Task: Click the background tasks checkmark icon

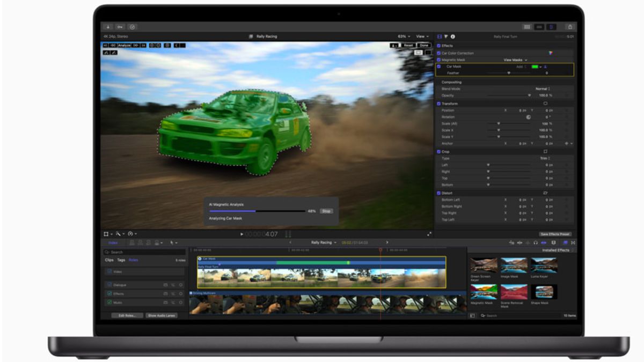Action: pos(132,27)
